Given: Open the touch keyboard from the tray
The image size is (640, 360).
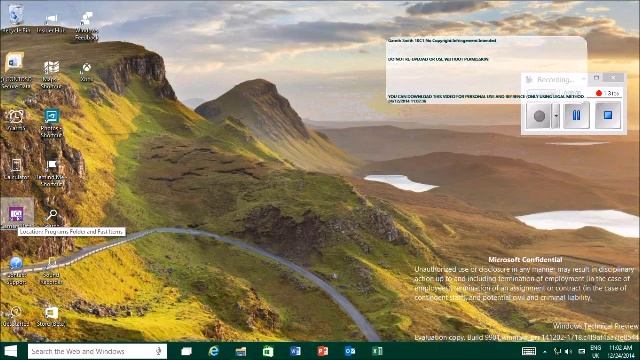Looking at the screenshot, I should pyautogui.click(x=529, y=351).
